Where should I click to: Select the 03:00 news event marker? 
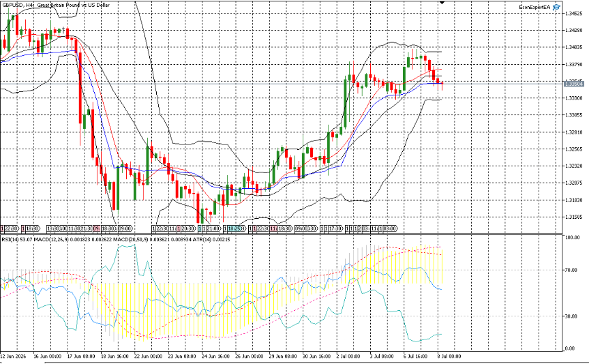click(x=390, y=228)
